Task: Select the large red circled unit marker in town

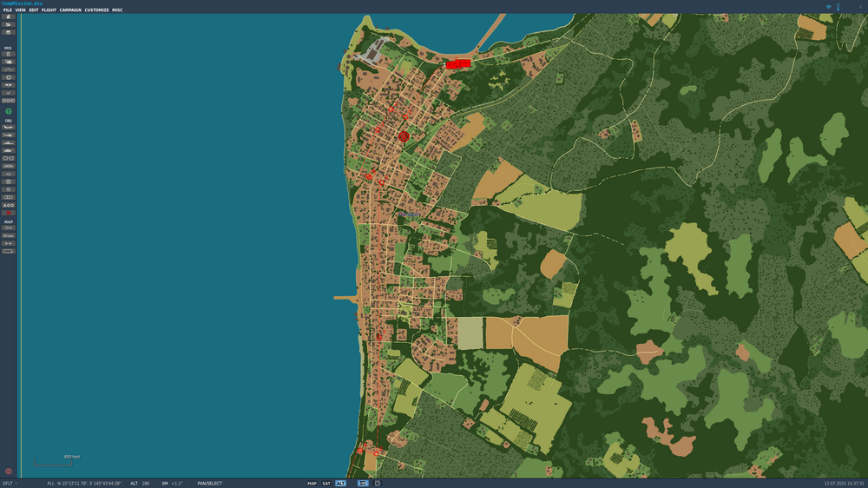Action: (404, 136)
